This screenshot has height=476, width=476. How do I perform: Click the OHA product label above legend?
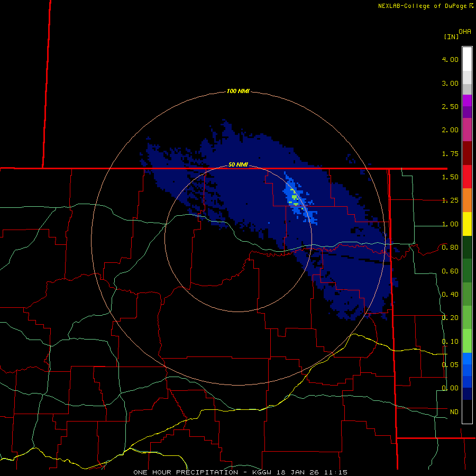[465, 31]
